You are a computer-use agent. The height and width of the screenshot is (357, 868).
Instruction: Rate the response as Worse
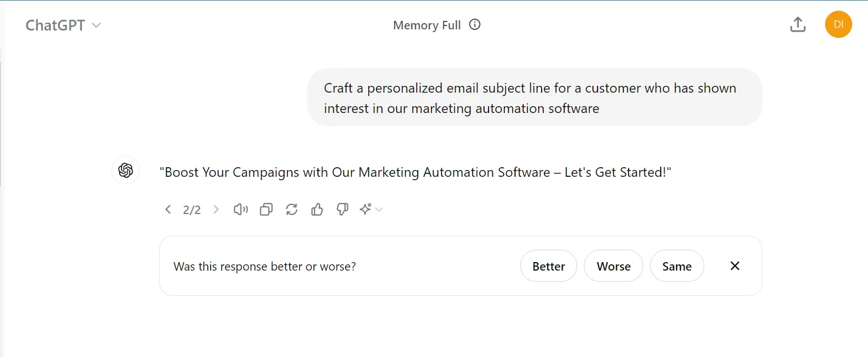613,266
